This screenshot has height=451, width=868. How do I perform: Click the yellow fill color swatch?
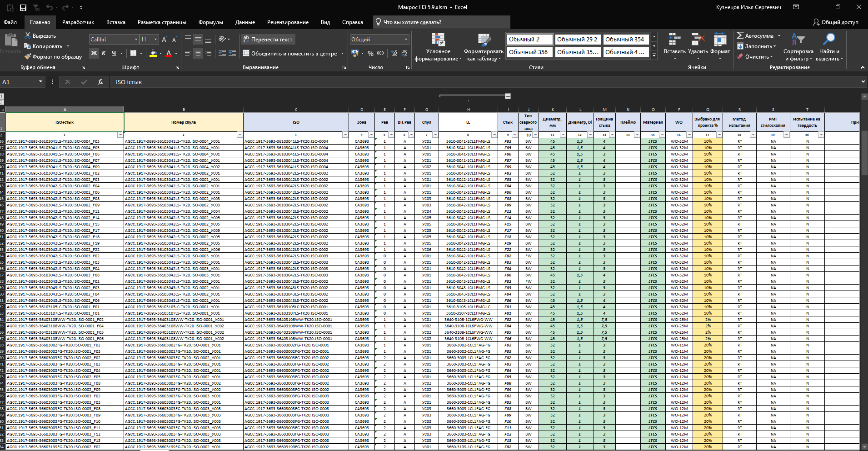[x=153, y=53]
